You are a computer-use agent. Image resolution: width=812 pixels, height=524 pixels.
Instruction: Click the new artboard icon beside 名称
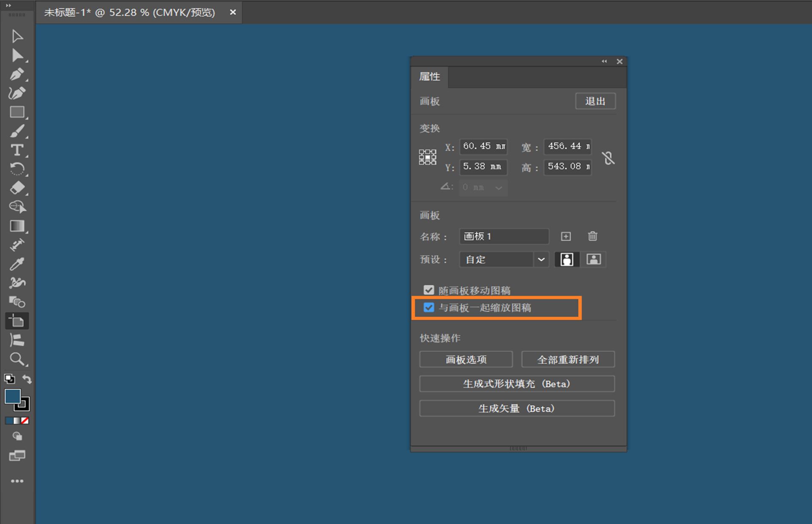coord(565,236)
